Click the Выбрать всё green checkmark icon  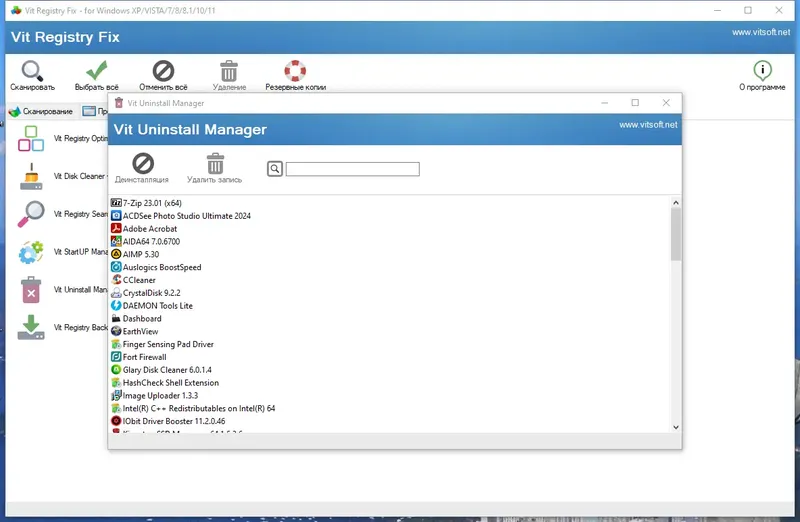coord(96,70)
